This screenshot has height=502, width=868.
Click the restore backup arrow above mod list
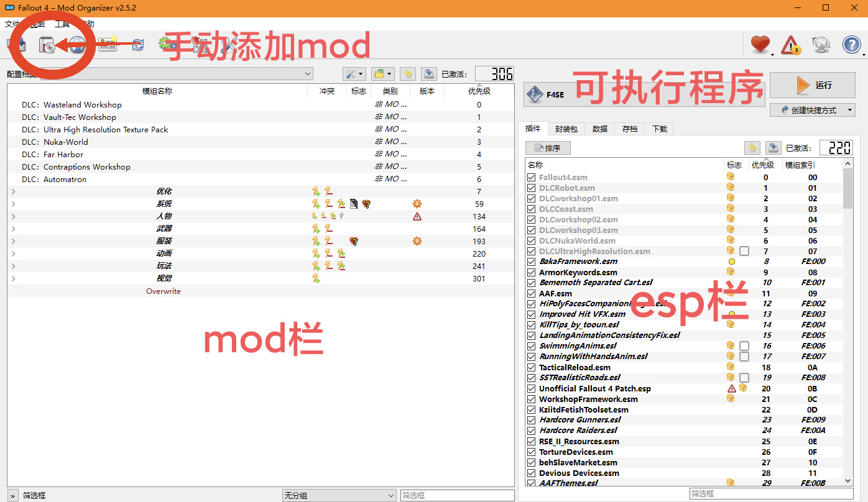407,75
